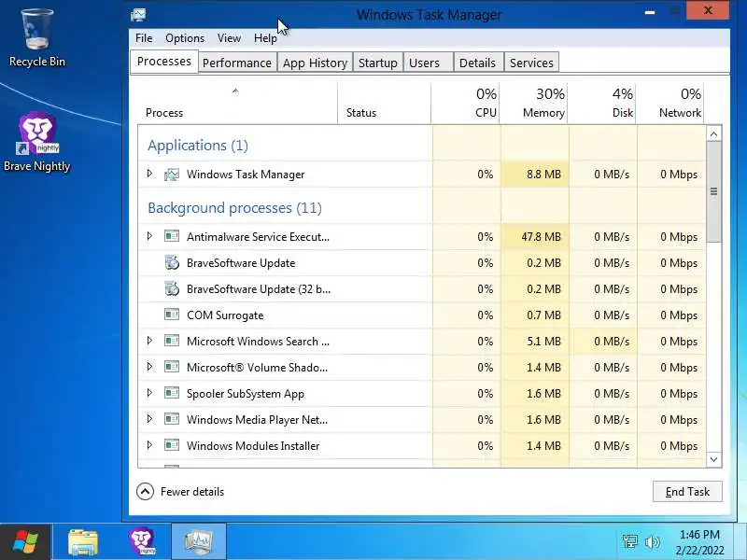Click the Microsoft Volume Shadow process icon
The width and height of the screenshot is (747, 560).
click(172, 367)
